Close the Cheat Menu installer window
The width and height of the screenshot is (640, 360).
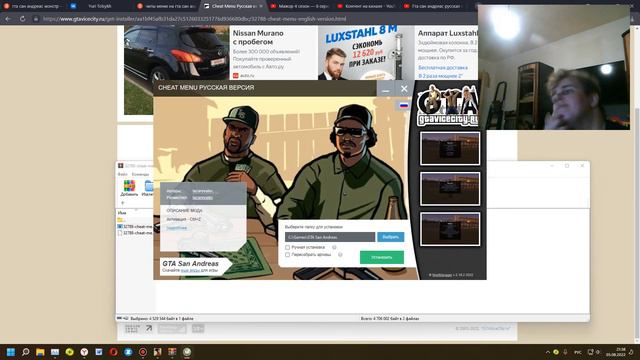[x=404, y=89]
